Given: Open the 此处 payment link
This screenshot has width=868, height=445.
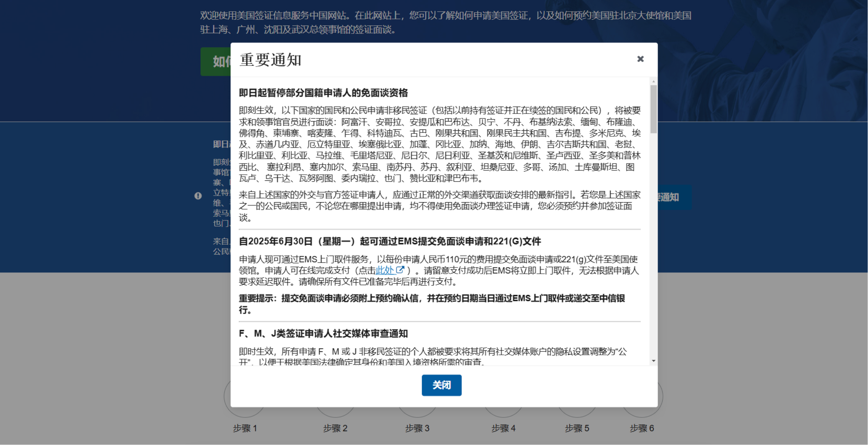Looking at the screenshot, I should tap(386, 270).
